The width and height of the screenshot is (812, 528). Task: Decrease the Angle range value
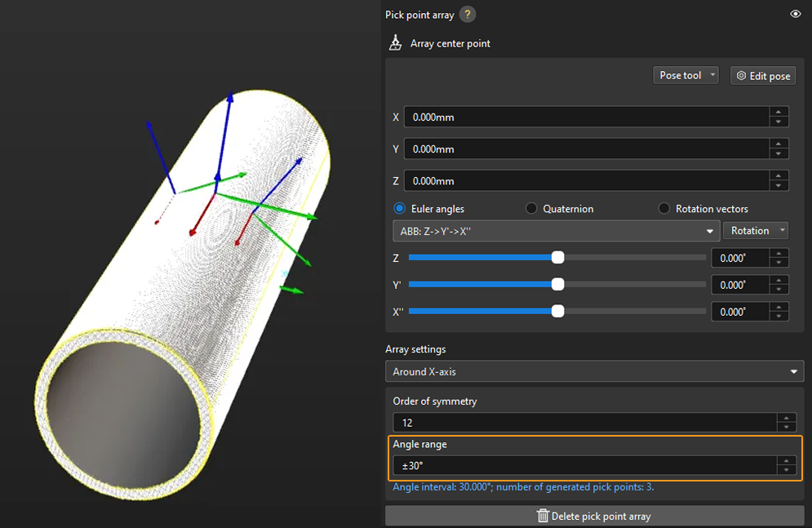coord(786,470)
